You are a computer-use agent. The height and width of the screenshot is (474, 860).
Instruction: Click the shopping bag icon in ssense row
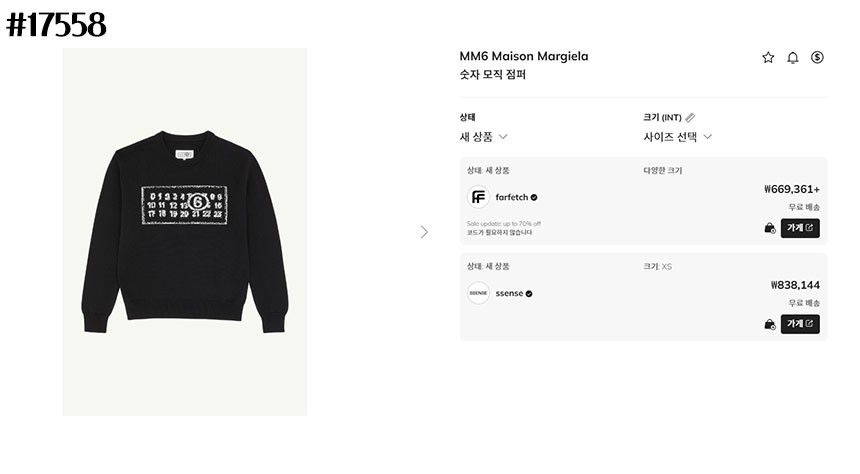tap(769, 324)
